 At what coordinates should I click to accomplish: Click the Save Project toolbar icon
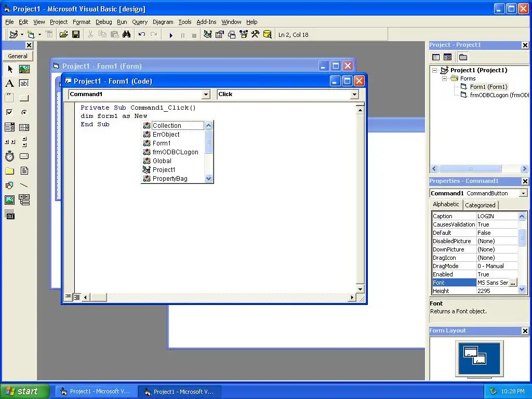tap(76, 35)
